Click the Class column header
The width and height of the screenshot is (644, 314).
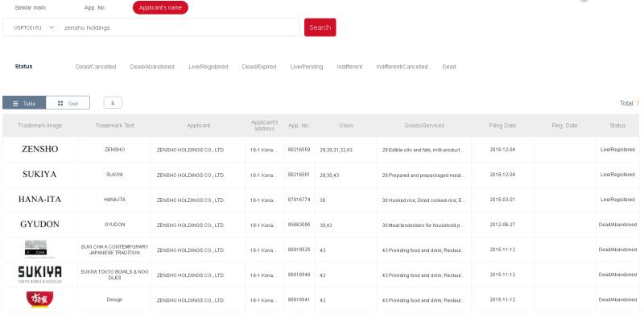click(346, 126)
